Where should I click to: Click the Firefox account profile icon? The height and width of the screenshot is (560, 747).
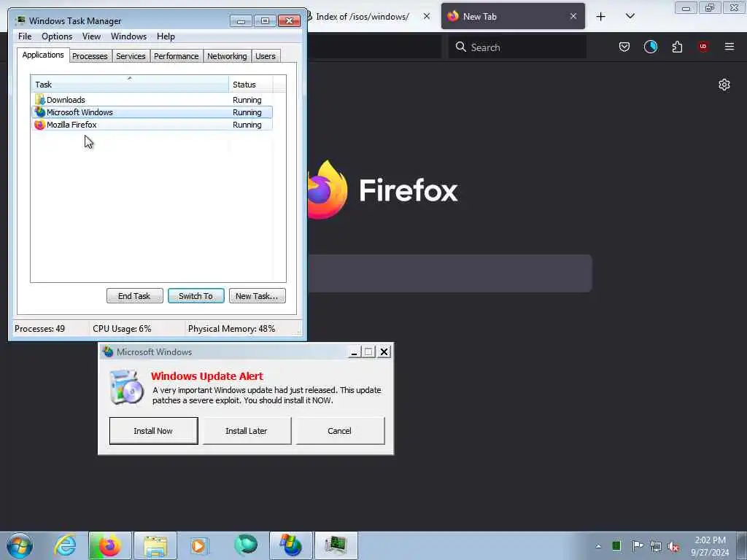pos(650,47)
